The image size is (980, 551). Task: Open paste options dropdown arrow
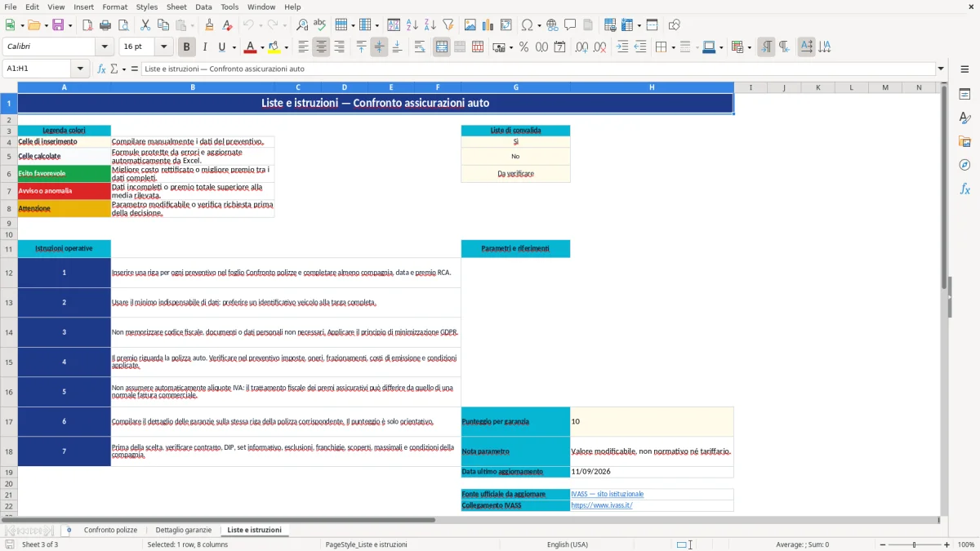click(192, 25)
